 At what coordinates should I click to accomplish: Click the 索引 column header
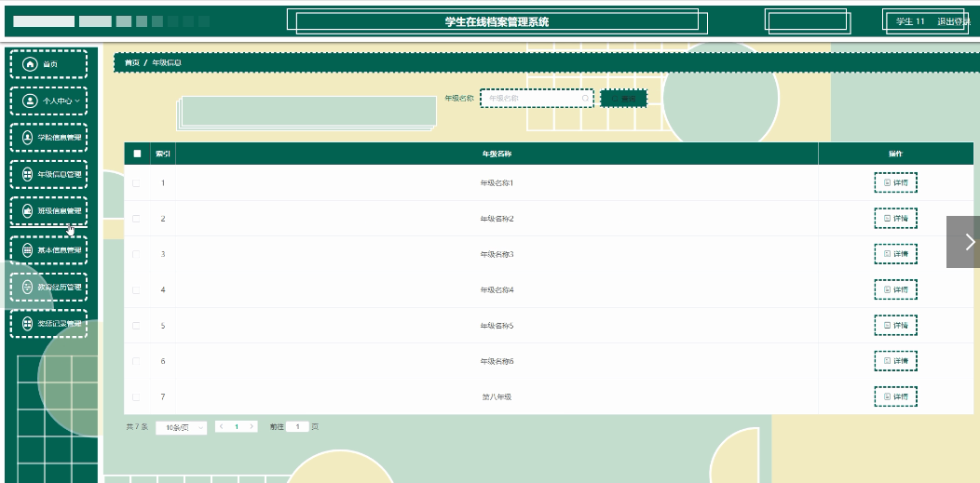(x=163, y=154)
